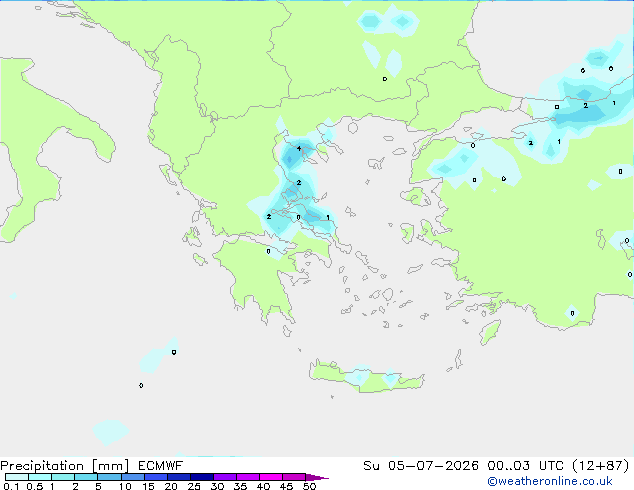
Task: Select legend swatch between 20 and 25
Action: [178, 477]
